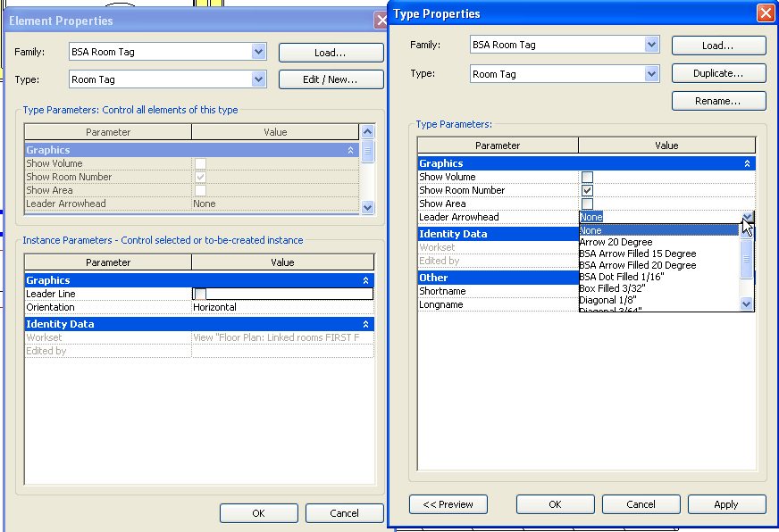Viewport: 779px width, 532px height.
Task: Click Apply button
Action: (x=726, y=504)
